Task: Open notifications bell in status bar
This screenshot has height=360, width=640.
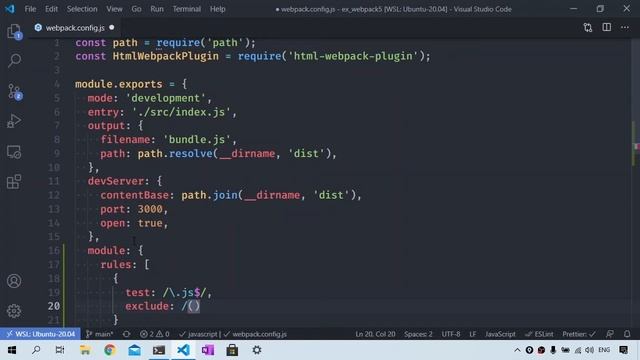Action: click(x=627, y=334)
